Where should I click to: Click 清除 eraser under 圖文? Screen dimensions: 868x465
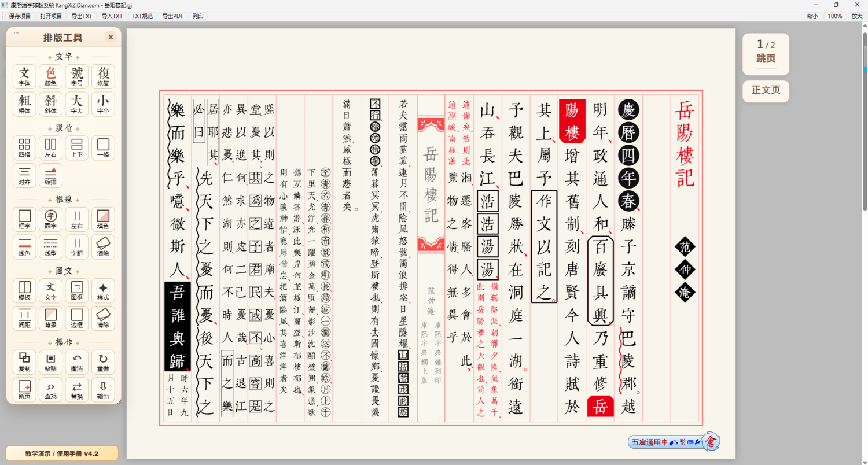(x=103, y=319)
